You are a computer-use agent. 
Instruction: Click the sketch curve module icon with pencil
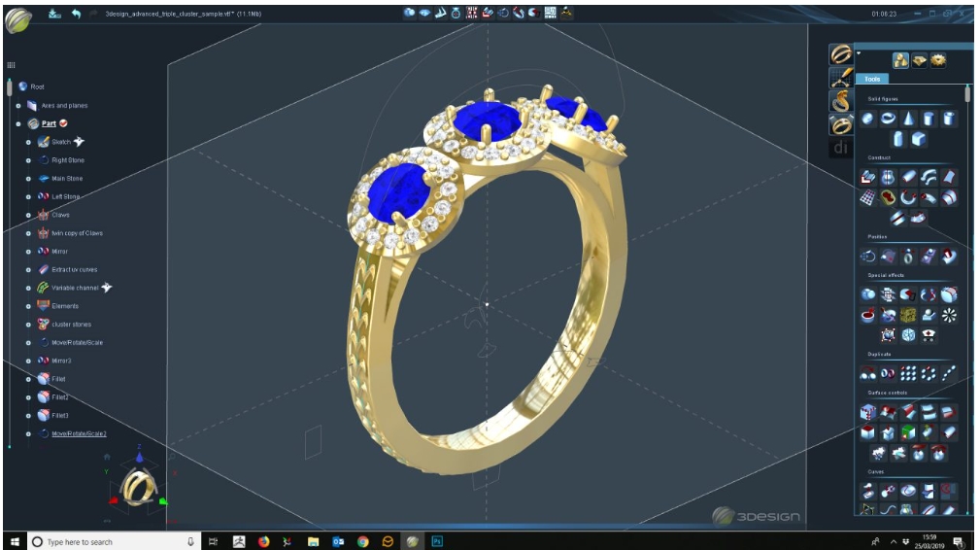click(x=841, y=78)
